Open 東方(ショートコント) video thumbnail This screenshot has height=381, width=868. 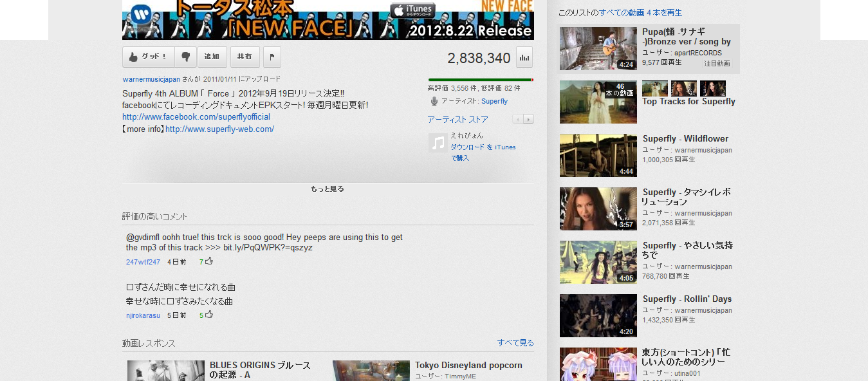[598, 364]
